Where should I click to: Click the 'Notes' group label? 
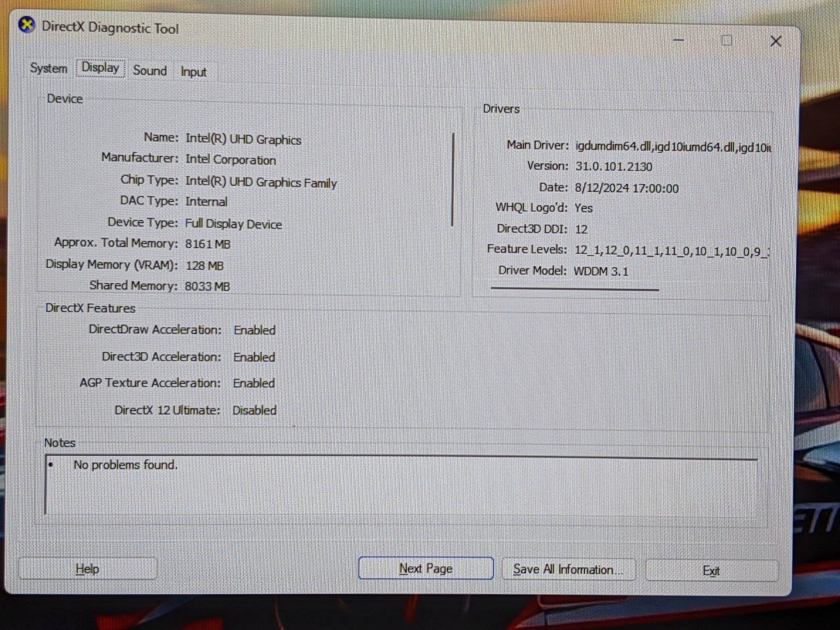60,443
